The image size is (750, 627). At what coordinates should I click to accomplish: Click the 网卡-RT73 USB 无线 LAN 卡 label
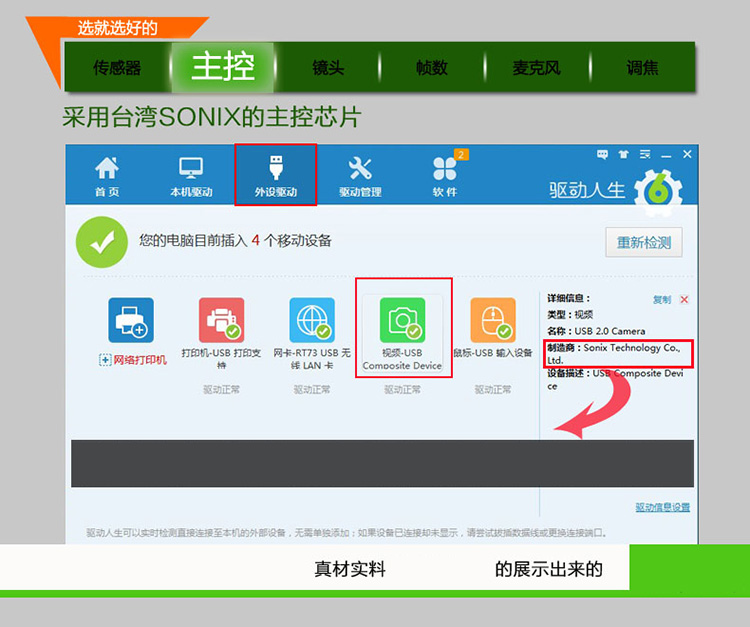(312, 359)
